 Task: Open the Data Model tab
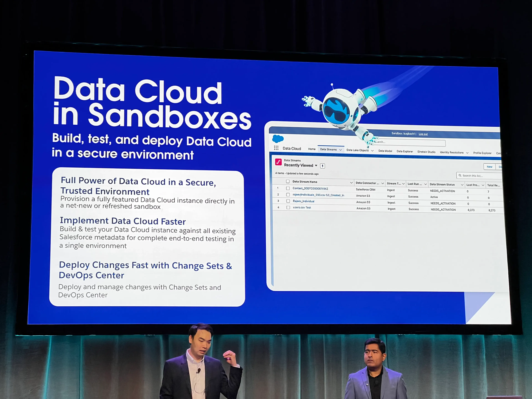click(x=385, y=151)
